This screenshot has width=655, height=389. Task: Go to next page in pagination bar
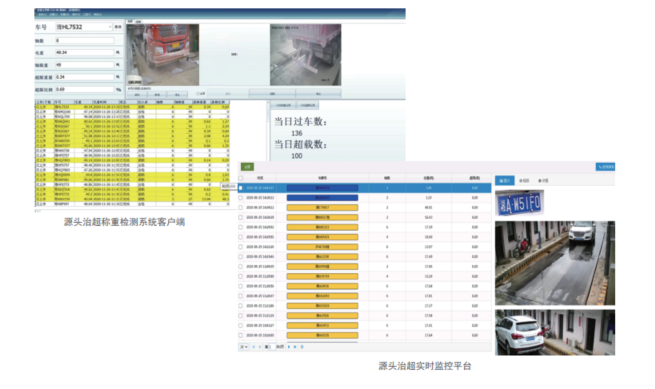click(x=289, y=347)
